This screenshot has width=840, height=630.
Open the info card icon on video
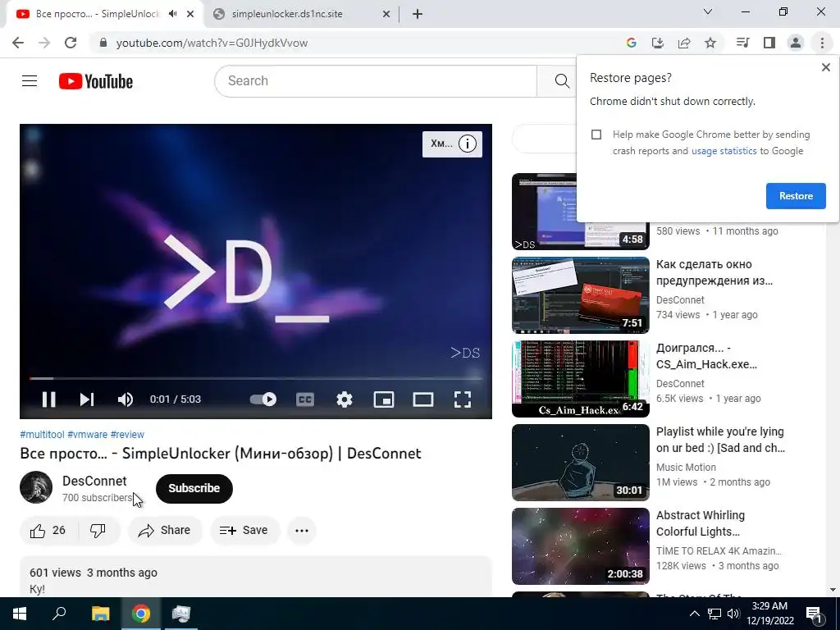467,144
